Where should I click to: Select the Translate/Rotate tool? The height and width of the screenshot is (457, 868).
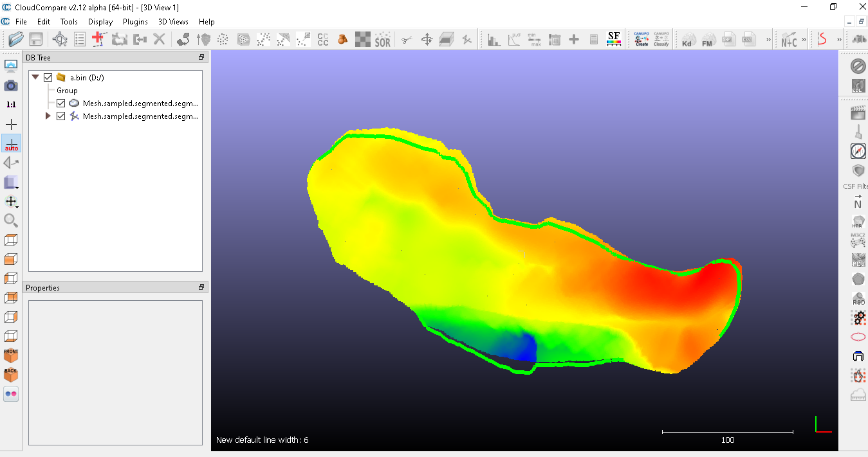click(x=427, y=40)
